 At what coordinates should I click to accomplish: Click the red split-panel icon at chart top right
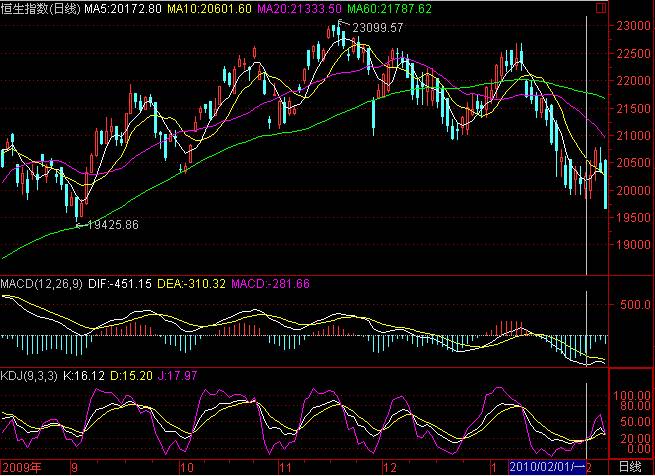(601, 8)
